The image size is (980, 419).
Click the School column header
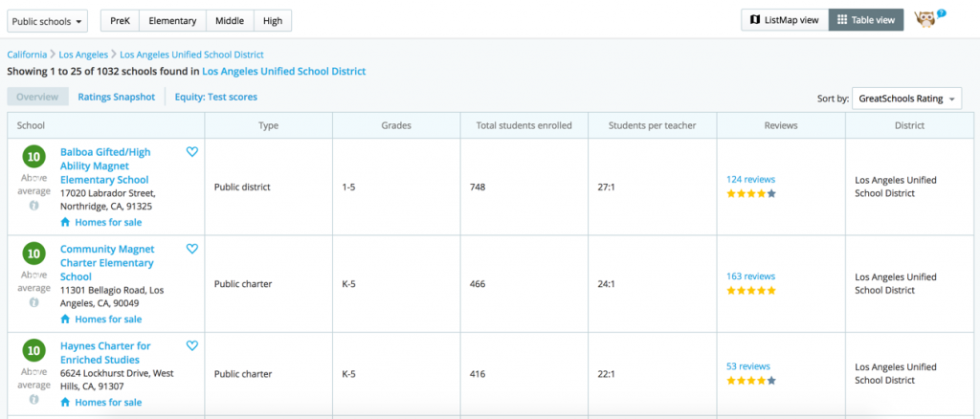click(x=106, y=125)
